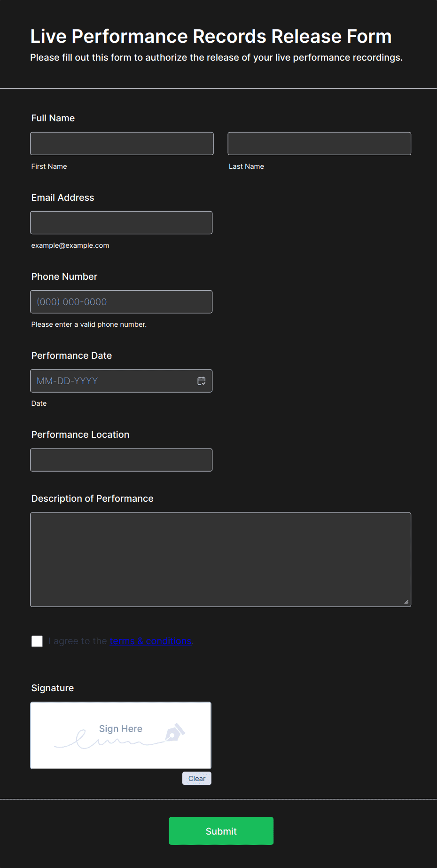
Task: Clear the signature with Clear button
Action: (x=196, y=779)
